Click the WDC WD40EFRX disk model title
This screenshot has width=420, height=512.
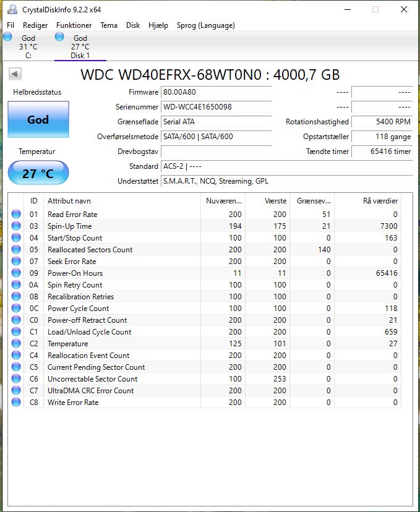210,75
